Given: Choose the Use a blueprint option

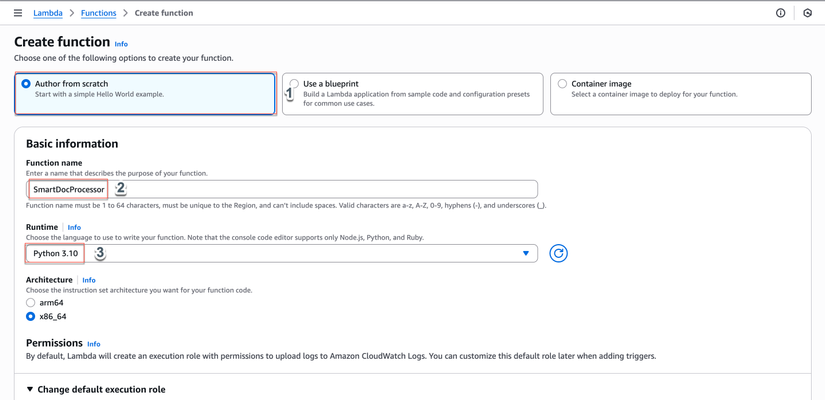Looking at the screenshot, I should coord(294,84).
